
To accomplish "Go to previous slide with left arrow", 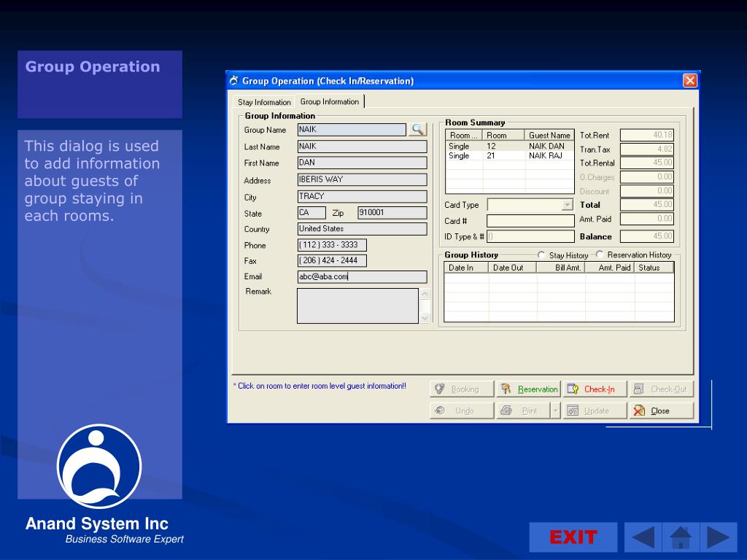I will 643,537.
